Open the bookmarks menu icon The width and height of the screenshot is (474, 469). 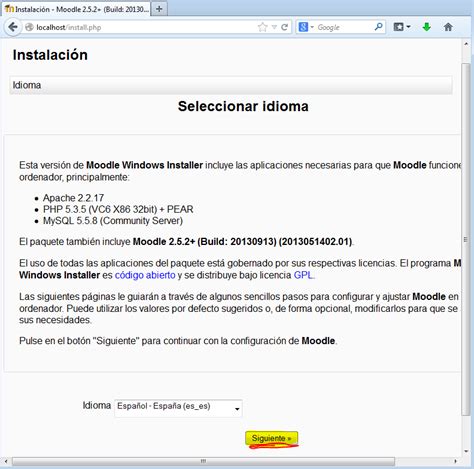(401, 27)
